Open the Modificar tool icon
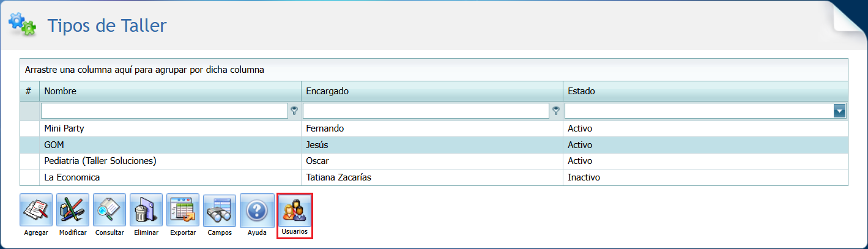Viewport: 868px width, 249px height. pos(73,210)
